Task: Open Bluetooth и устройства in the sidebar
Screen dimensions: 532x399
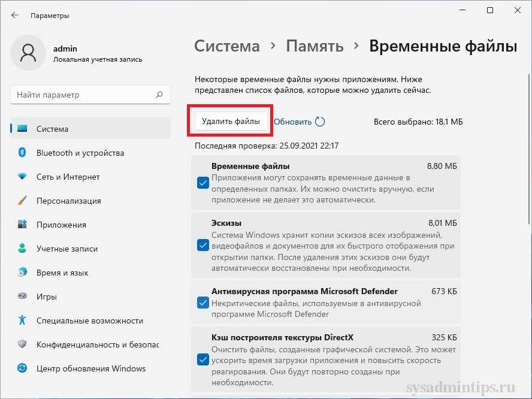Action: pos(80,153)
